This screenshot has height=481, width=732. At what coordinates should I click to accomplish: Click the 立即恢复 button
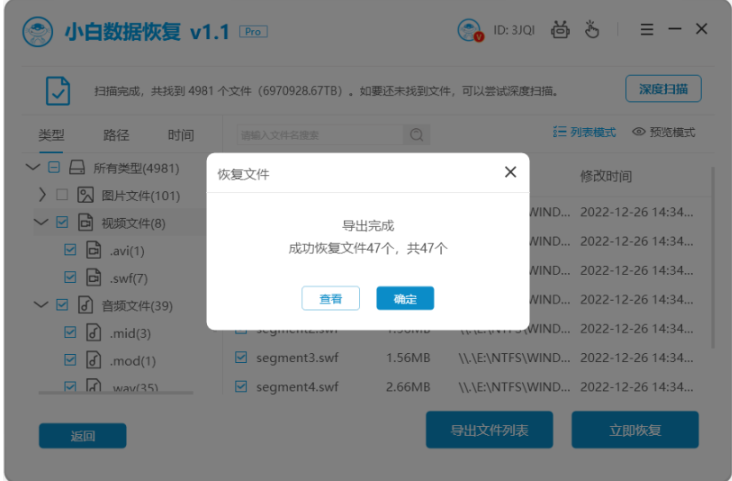[x=635, y=430]
